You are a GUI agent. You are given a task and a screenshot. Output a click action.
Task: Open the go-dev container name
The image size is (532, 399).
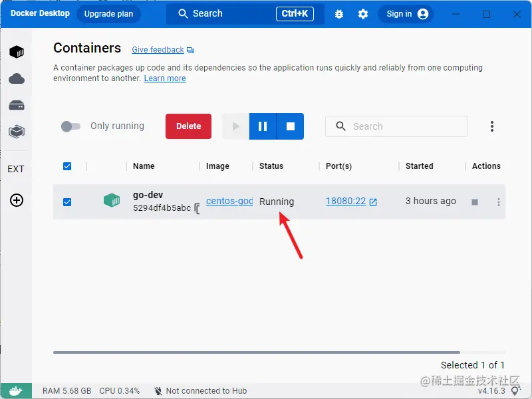tap(148, 195)
